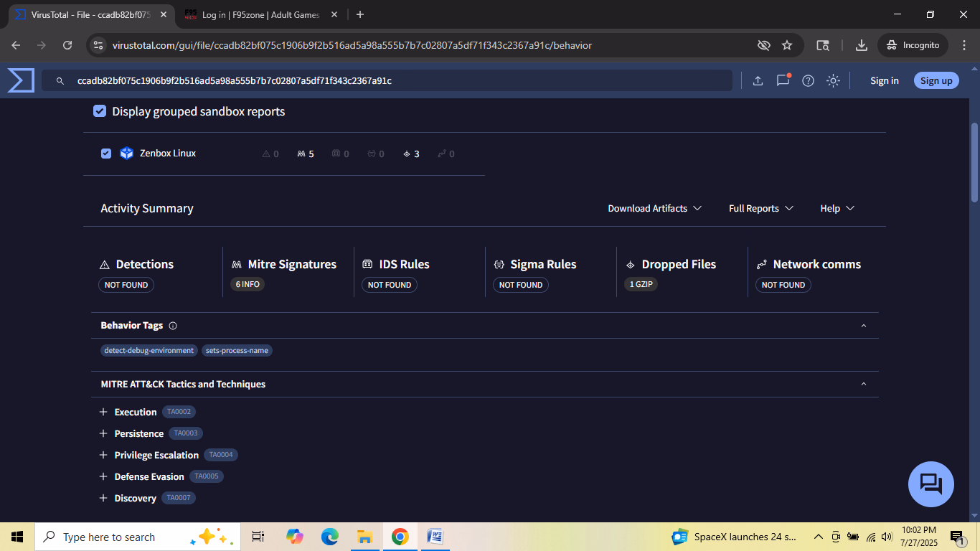Click the browser address bar URL
This screenshot has width=980, height=551.
(352, 45)
